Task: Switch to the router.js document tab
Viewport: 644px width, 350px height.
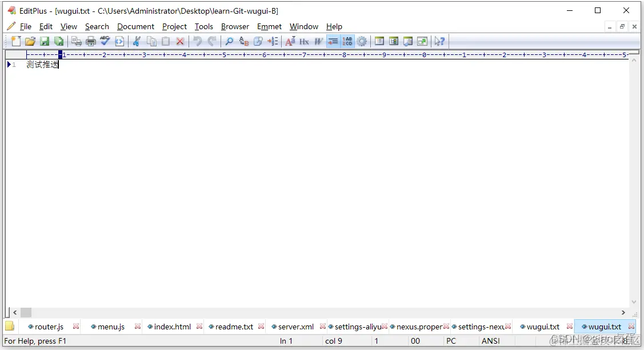Action: pos(49,327)
